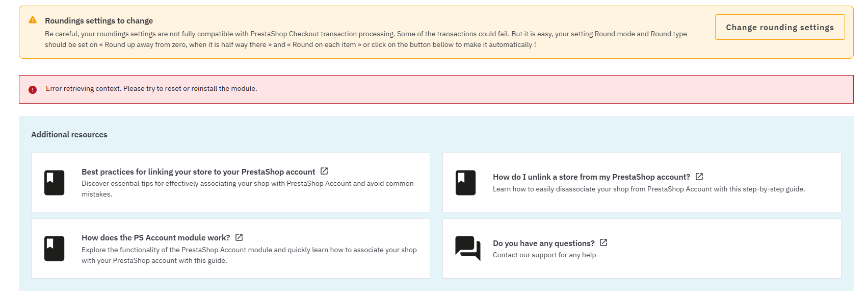Image resolution: width=868 pixels, height=293 pixels.
Task: Click the book icon beside Best practices
Action: coord(54,182)
